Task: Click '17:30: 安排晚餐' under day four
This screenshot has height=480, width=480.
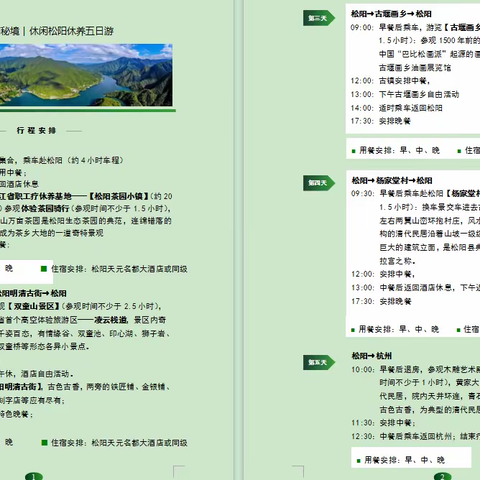Action: click(381, 301)
